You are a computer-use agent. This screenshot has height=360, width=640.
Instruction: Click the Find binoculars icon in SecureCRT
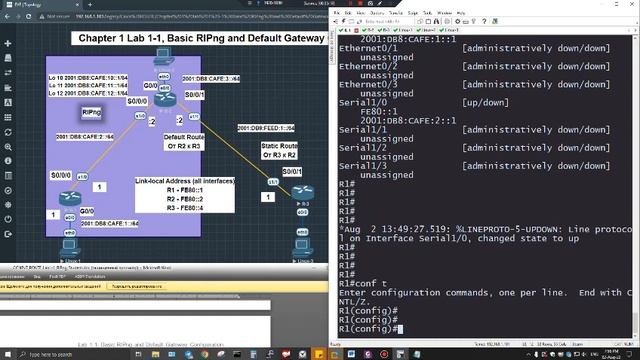(436, 21)
